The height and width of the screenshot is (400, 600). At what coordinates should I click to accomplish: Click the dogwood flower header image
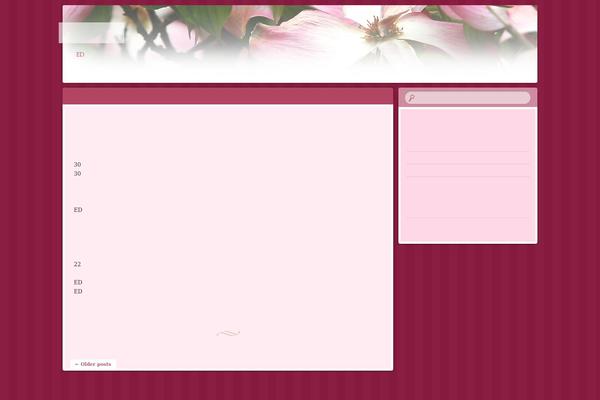pos(300,44)
